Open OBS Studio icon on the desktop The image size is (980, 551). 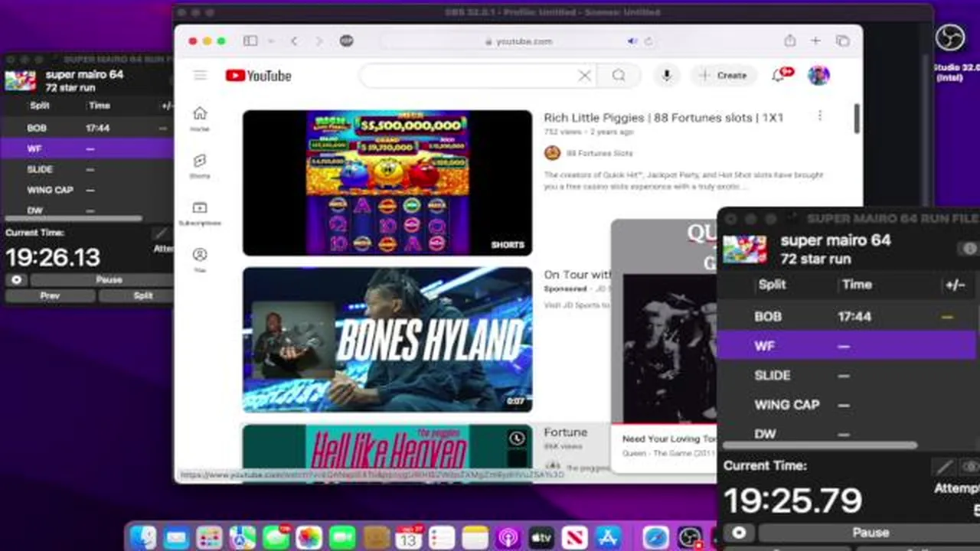pos(951,39)
